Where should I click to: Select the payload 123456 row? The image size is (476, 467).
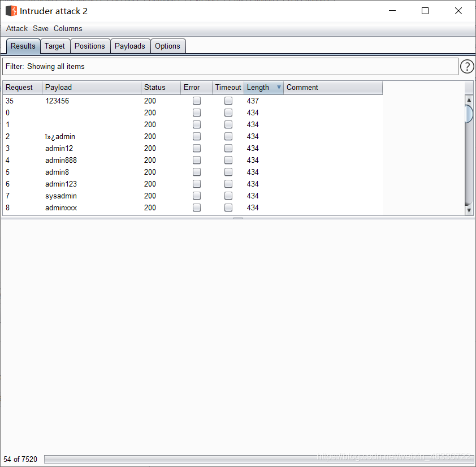coord(192,101)
